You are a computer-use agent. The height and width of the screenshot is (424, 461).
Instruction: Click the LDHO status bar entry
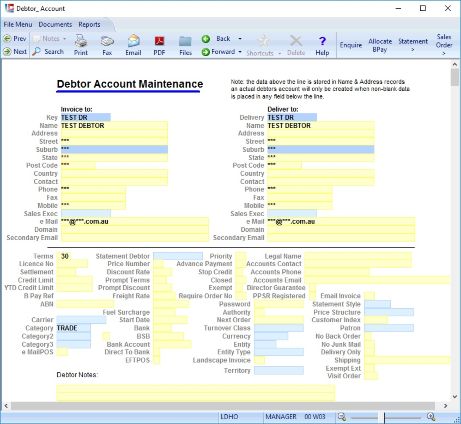229,417
